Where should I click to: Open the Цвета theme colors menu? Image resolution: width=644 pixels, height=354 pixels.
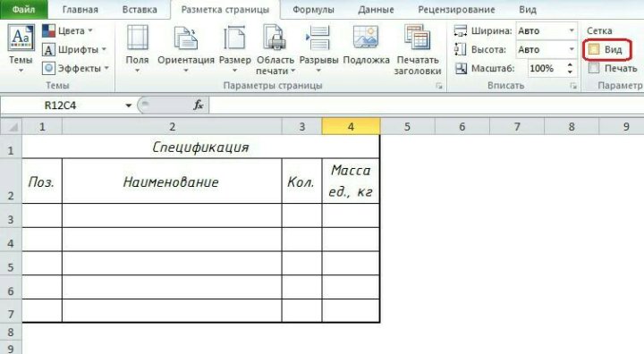(67, 30)
